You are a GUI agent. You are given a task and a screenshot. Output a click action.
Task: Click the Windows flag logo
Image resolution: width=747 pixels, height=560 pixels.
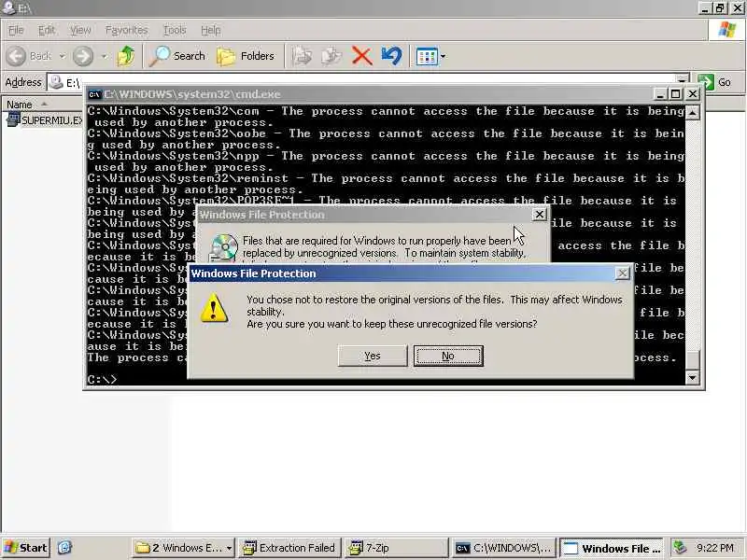tap(727, 30)
